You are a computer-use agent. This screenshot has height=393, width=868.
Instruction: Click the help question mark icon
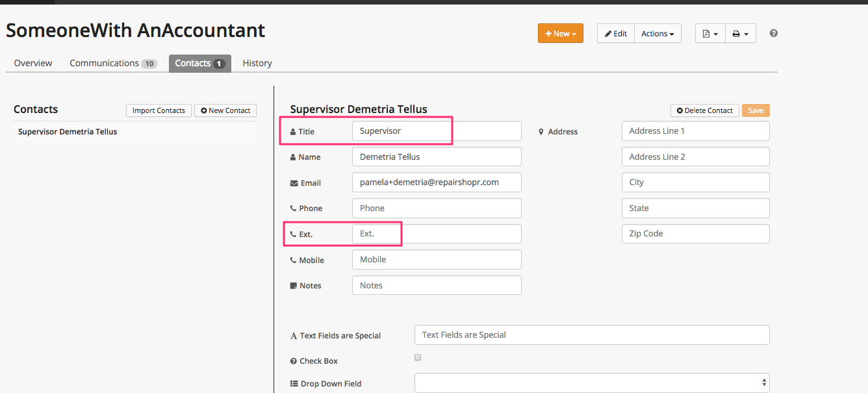[773, 33]
